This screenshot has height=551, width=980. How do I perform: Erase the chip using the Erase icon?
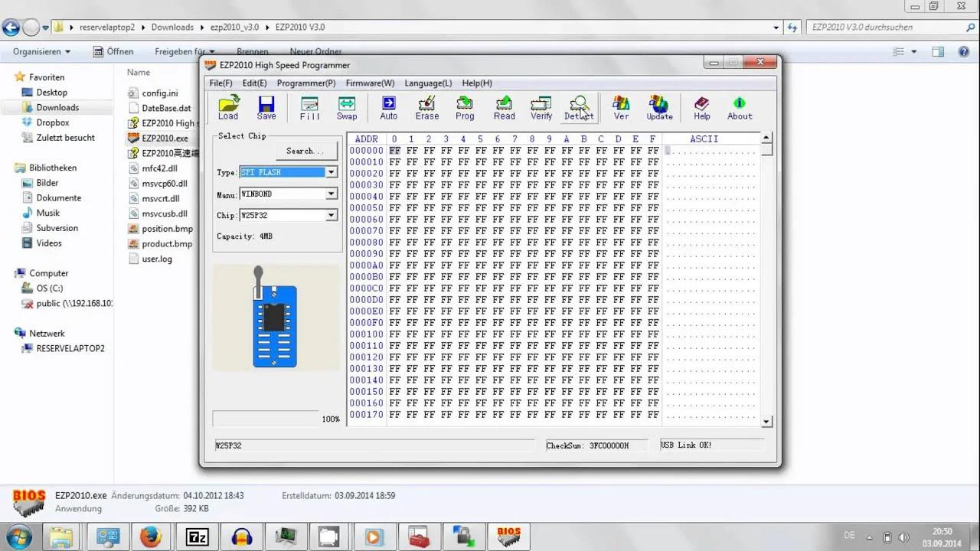(426, 107)
